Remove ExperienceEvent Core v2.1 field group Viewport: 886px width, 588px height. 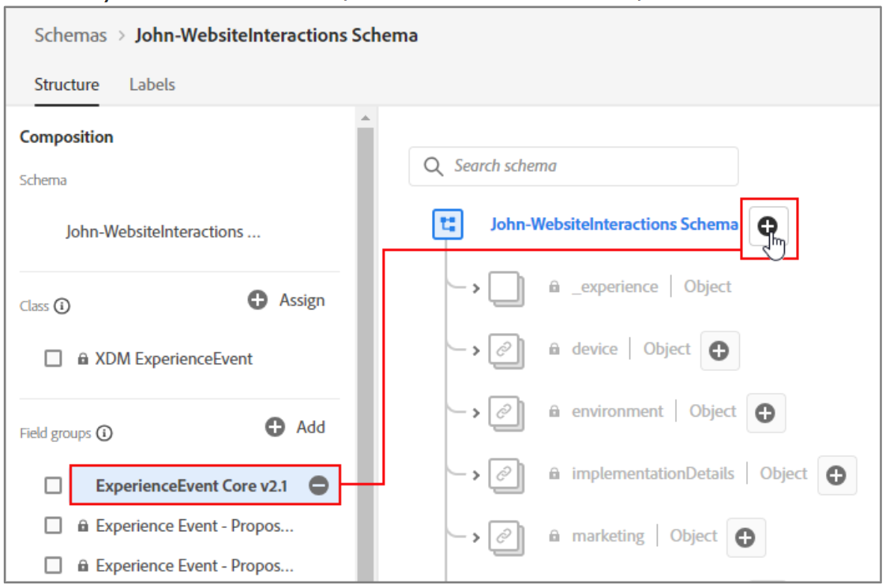click(x=319, y=485)
